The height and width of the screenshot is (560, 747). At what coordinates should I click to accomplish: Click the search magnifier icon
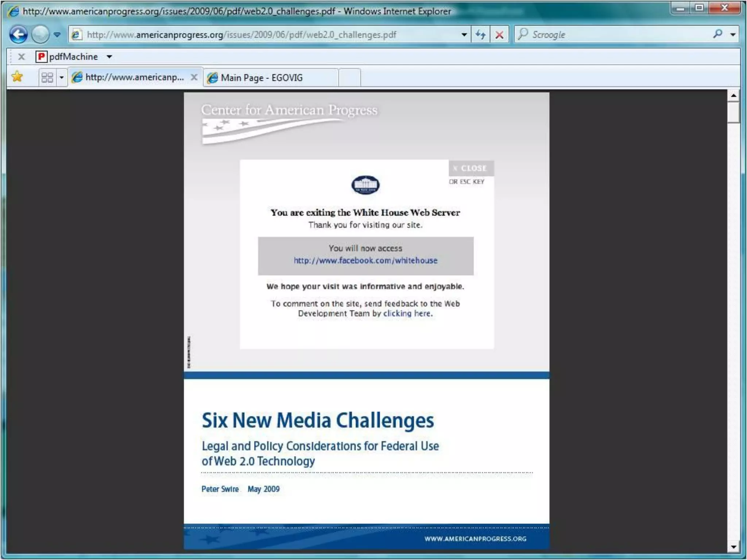(x=717, y=34)
